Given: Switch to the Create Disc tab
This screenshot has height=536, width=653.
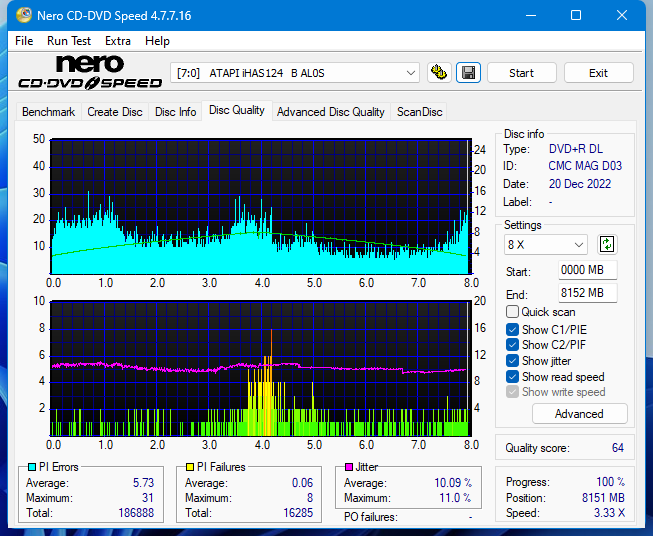Looking at the screenshot, I should [115, 112].
